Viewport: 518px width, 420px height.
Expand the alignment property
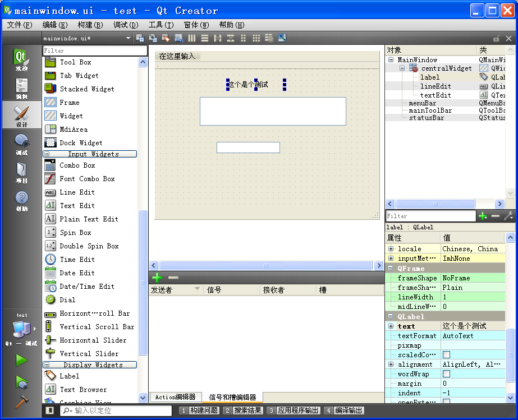(x=391, y=364)
